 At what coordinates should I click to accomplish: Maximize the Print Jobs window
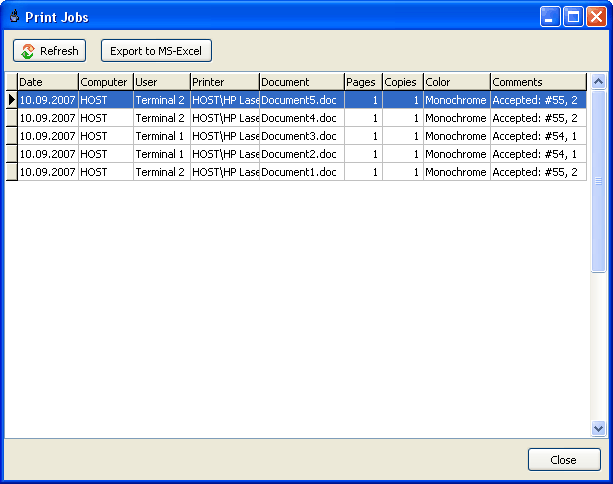574,16
